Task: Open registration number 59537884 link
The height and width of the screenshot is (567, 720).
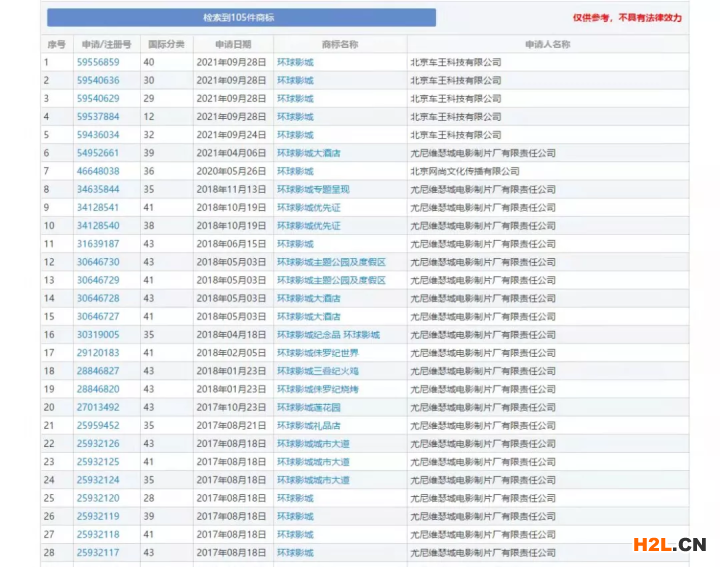Action: pos(98,117)
